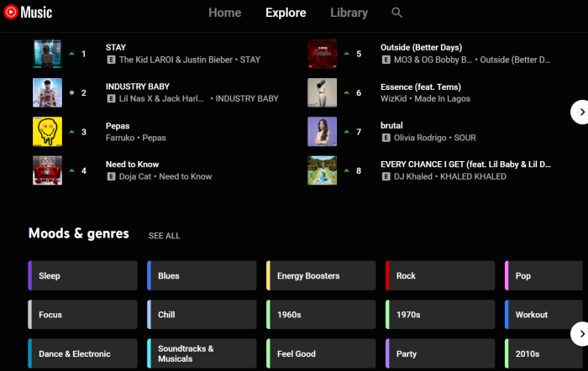Click the brutal song title
This screenshot has width=588, height=371.
[391, 126]
